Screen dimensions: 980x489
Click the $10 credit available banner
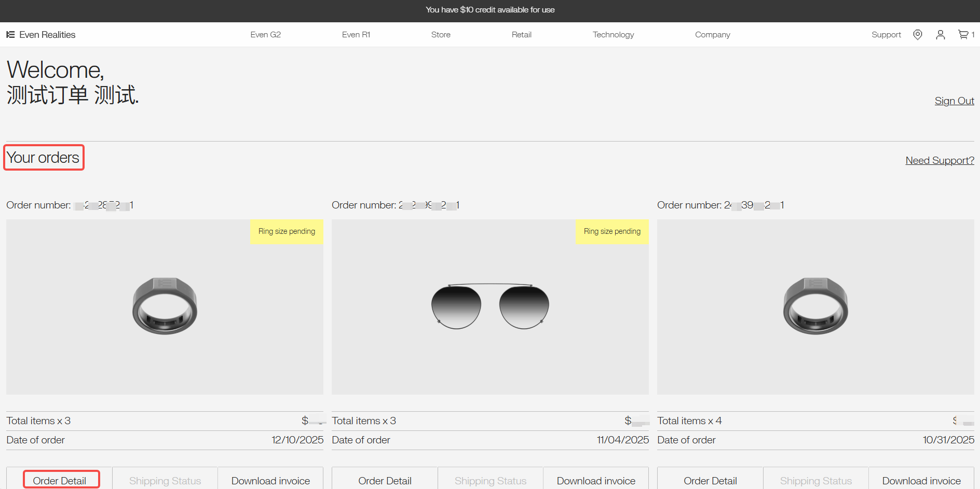click(490, 10)
